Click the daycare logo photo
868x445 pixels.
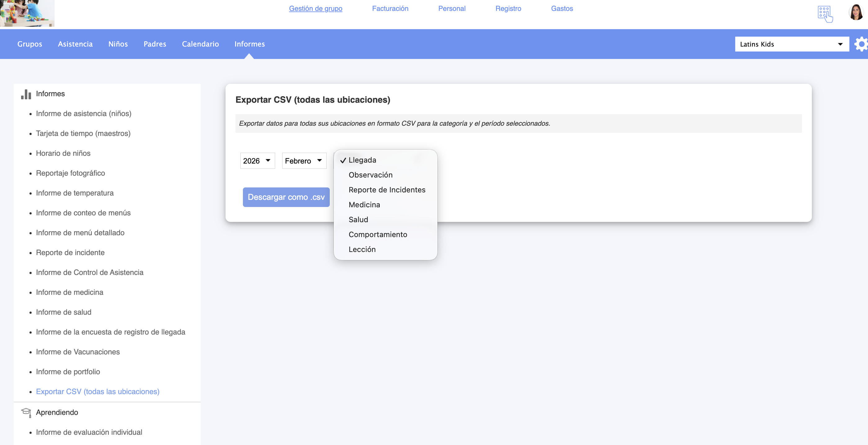click(27, 13)
